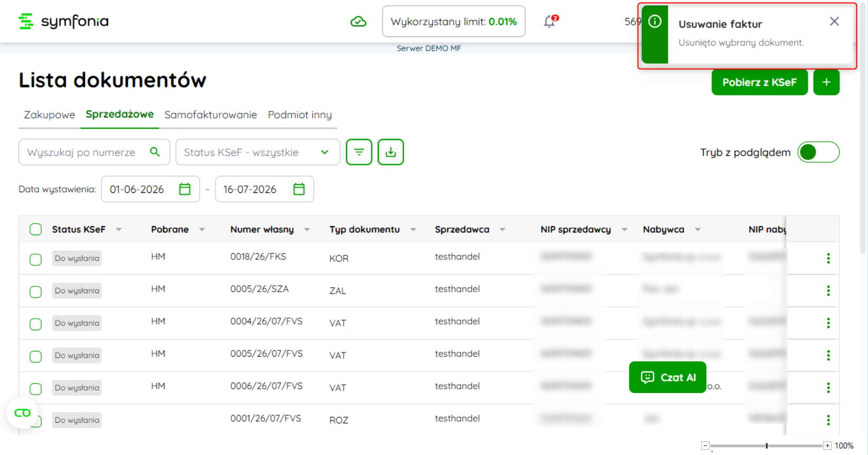Click Do wysłania badge for 0004/26/07/FVS
Viewport: 868px width, 455px height.
pyautogui.click(x=77, y=323)
